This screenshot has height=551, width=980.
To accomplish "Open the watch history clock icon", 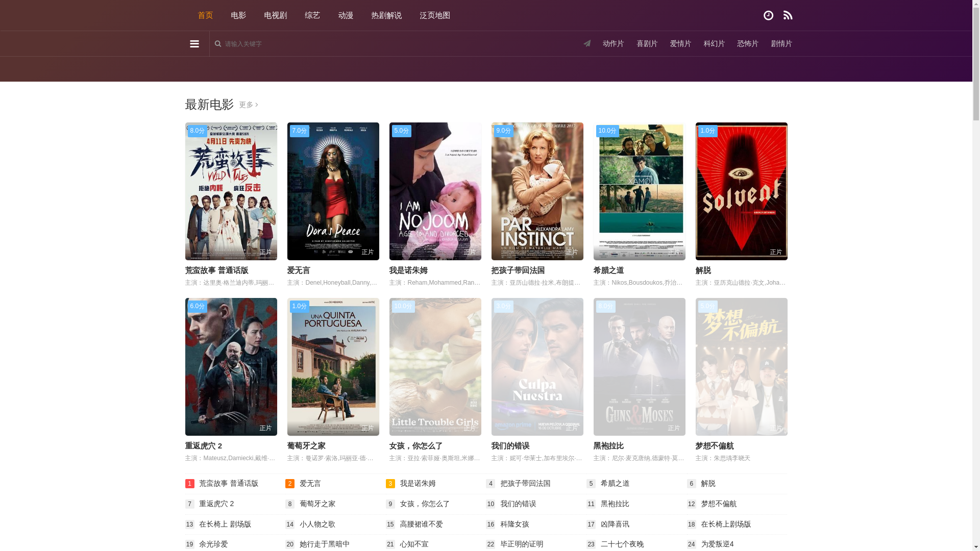I will coord(768,15).
